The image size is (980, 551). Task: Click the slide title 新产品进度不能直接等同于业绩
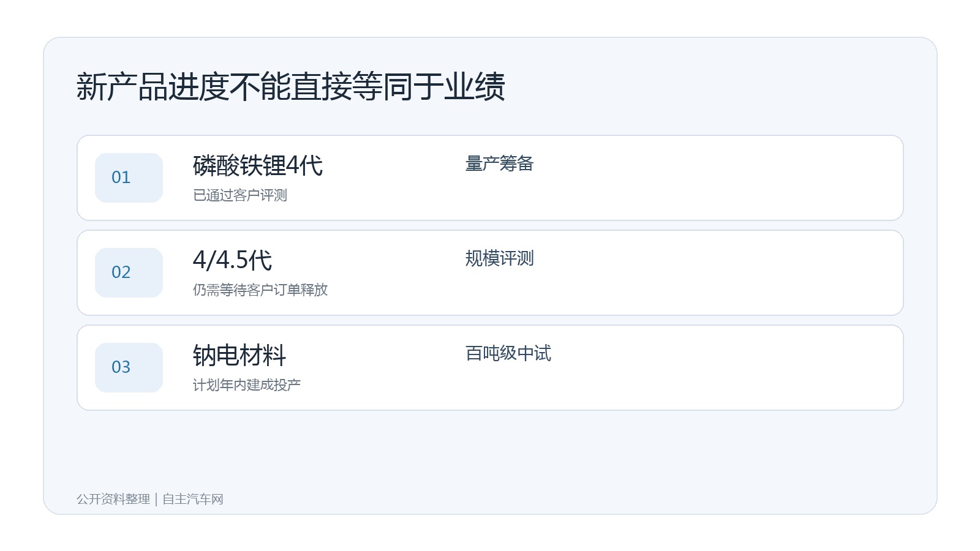coord(291,86)
